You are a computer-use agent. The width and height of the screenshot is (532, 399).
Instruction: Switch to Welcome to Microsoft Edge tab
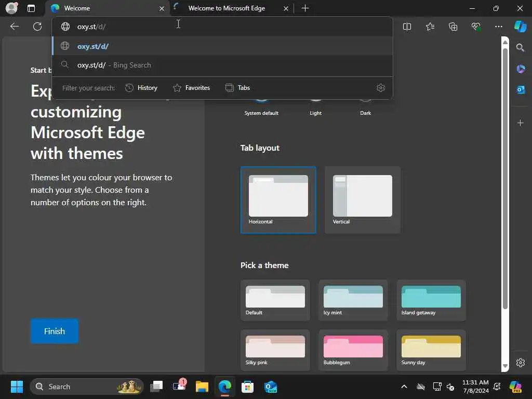tap(232, 8)
